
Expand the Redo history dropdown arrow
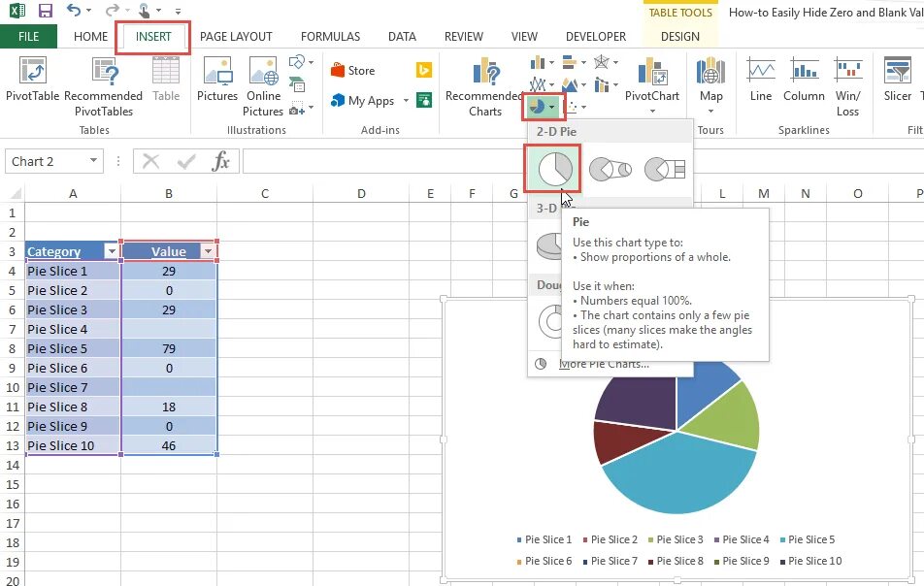click(127, 11)
